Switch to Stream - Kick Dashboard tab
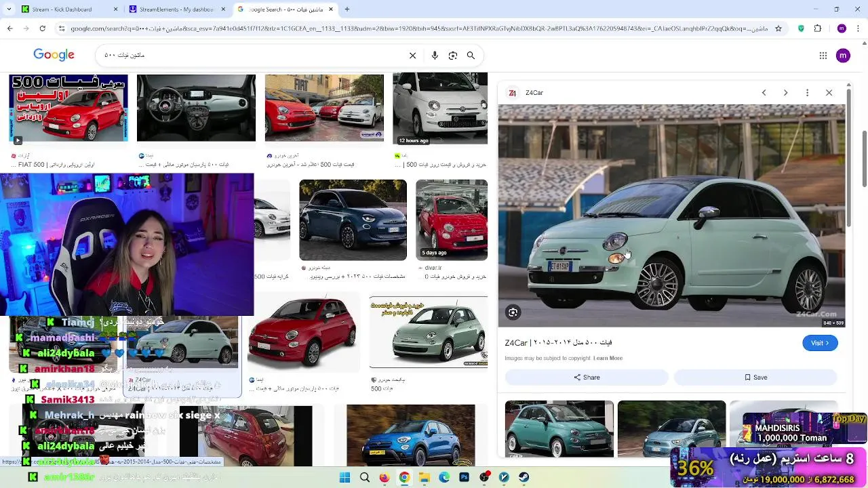This screenshot has width=868, height=488. [62, 9]
